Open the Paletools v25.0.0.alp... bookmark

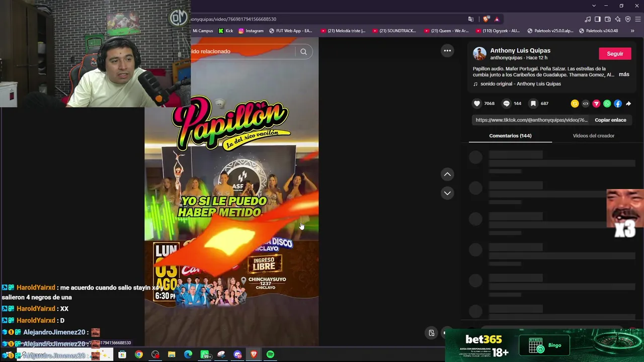550,31
